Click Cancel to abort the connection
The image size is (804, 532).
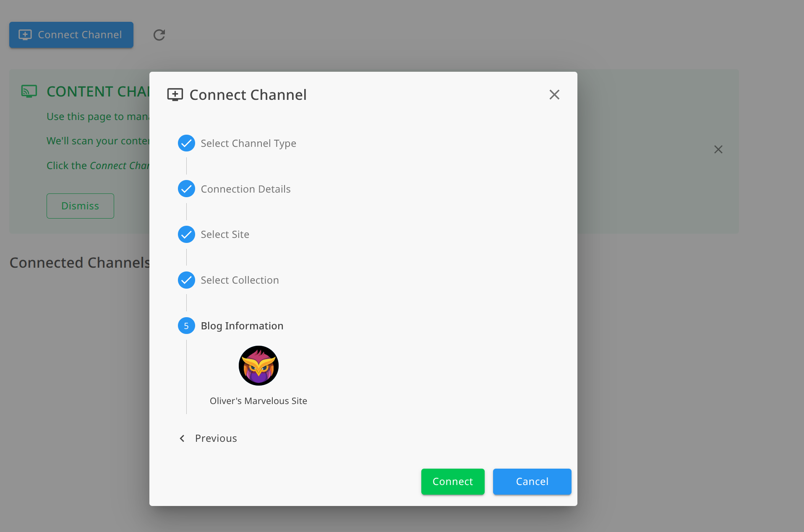(x=532, y=482)
